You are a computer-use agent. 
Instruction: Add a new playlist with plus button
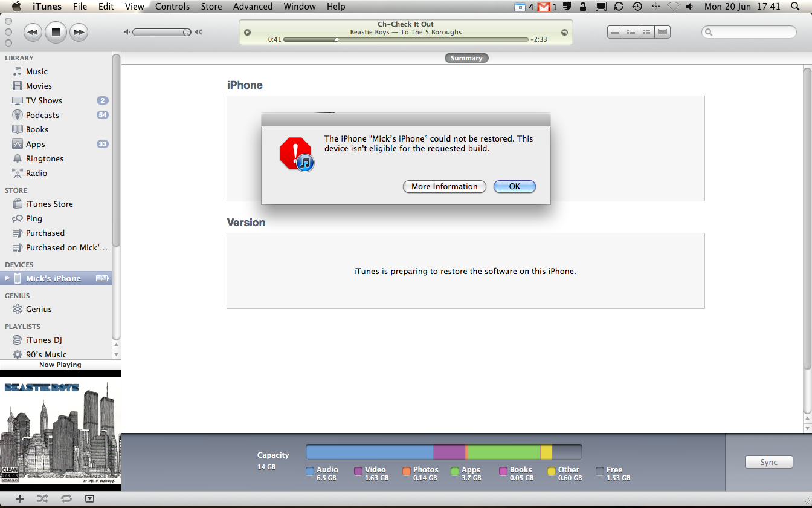[x=19, y=498]
